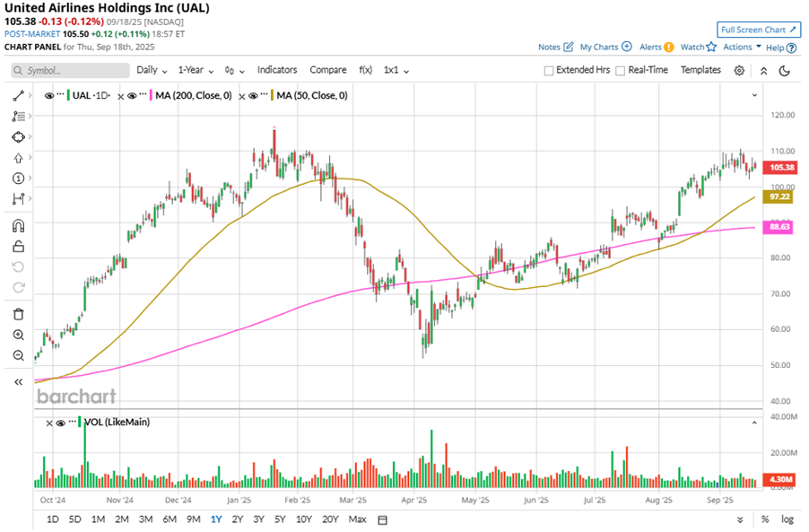
Task: Open the candlestick chart type dropdown
Action: [234, 70]
